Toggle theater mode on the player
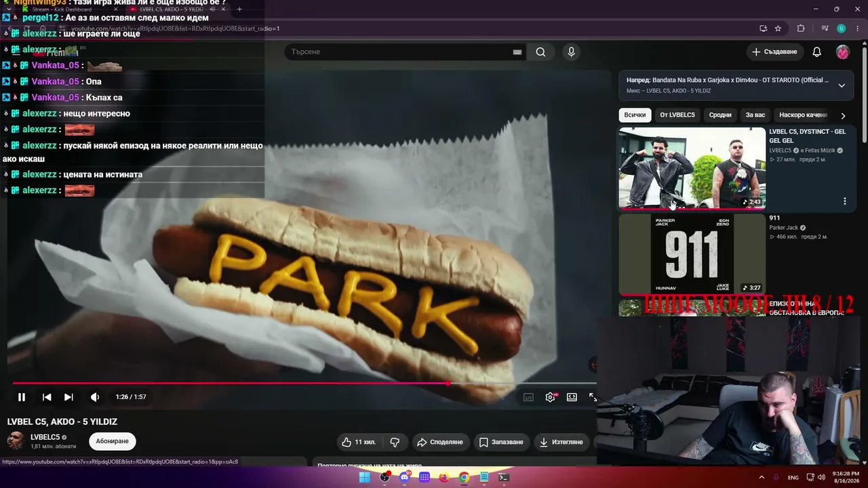This screenshot has height=488, width=868. tap(572, 397)
